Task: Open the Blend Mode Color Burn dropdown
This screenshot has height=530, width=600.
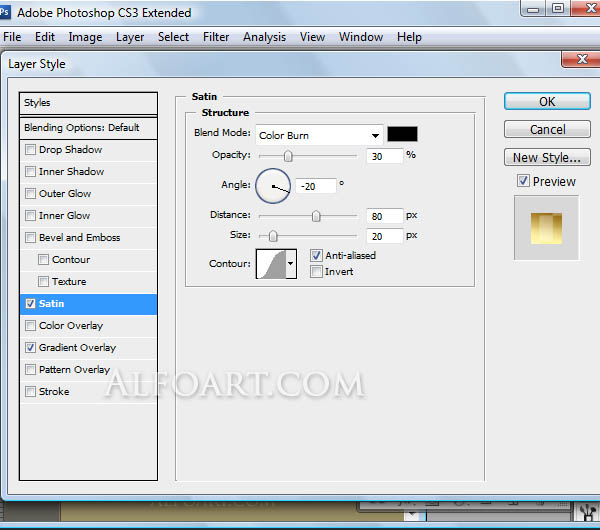Action: coord(319,135)
